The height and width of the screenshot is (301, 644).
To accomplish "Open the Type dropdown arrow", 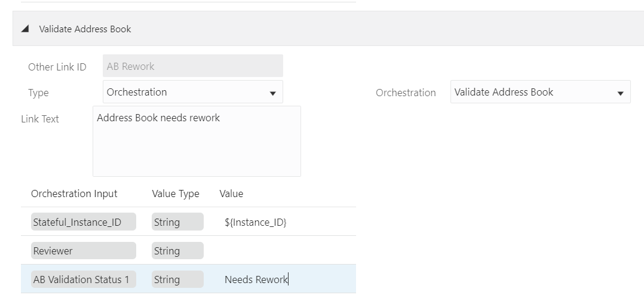I will 272,93.
